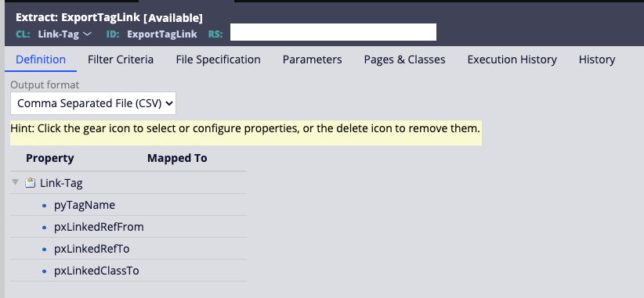The image size is (644, 298).
Task: Collapse the Link-Tag tree node triangle
Action: (x=15, y=182)
